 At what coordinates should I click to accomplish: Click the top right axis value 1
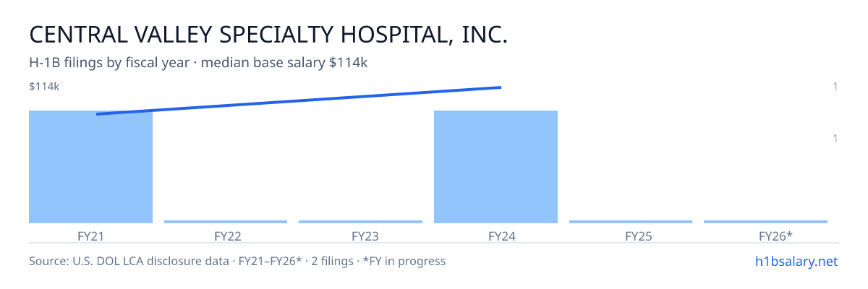[x=835, y=87]
